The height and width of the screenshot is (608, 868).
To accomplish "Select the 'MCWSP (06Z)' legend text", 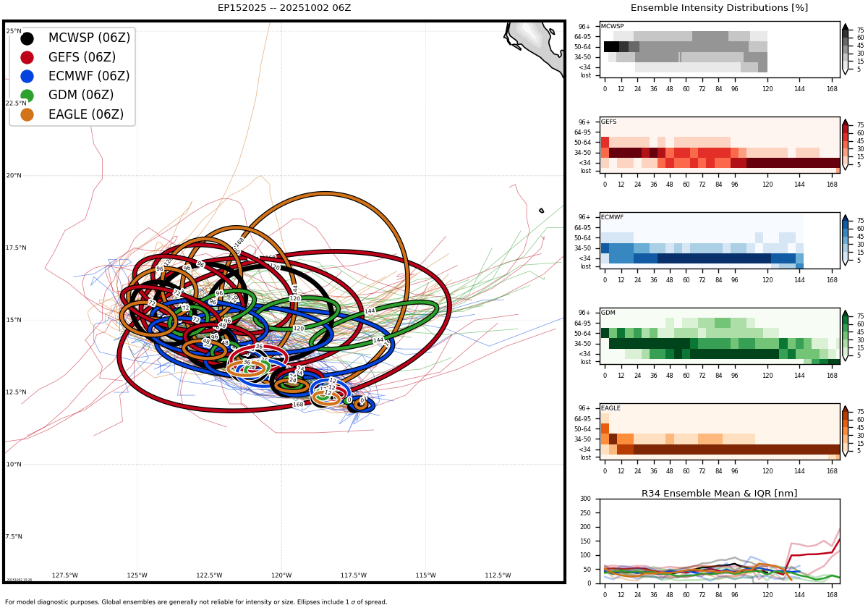I will (x=89, y=38).
